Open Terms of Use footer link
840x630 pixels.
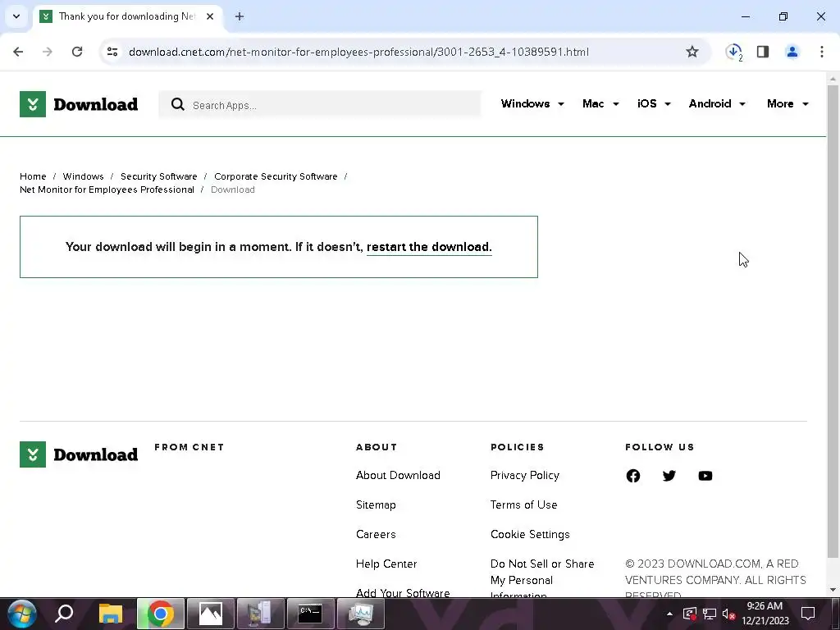(524, 504)
